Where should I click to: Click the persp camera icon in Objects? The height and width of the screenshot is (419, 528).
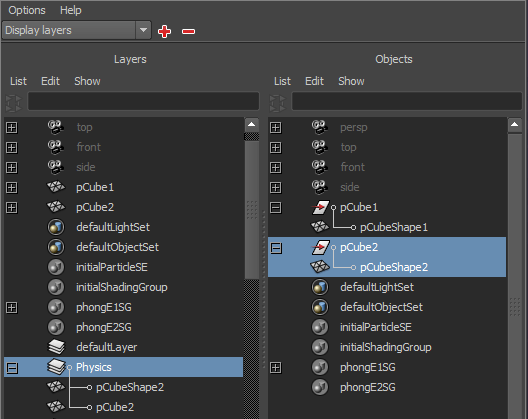(x=320, y=127)
